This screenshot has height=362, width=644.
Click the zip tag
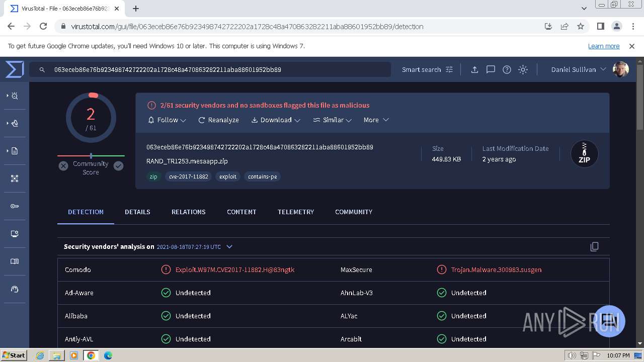pos(153,176)
